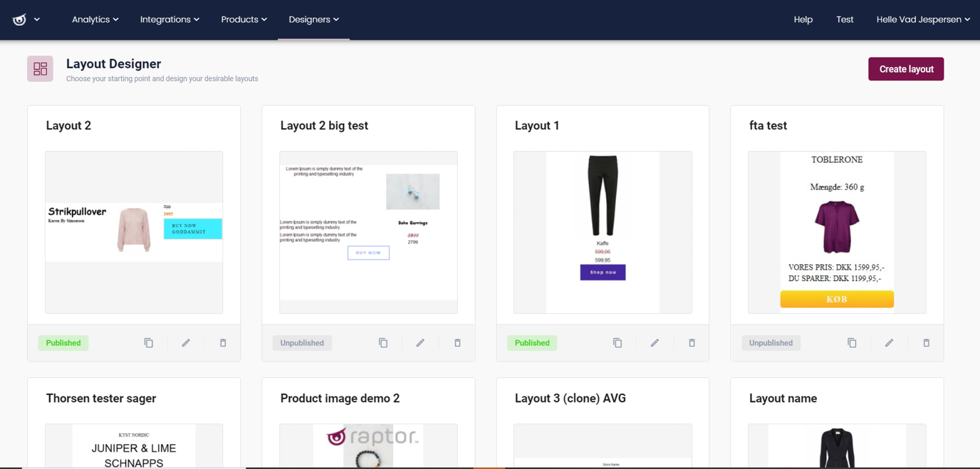Screen dimensions: 980x469
Task: Duplicate "Layout 2" using its copy icon
Action: (x=148, y=342)
